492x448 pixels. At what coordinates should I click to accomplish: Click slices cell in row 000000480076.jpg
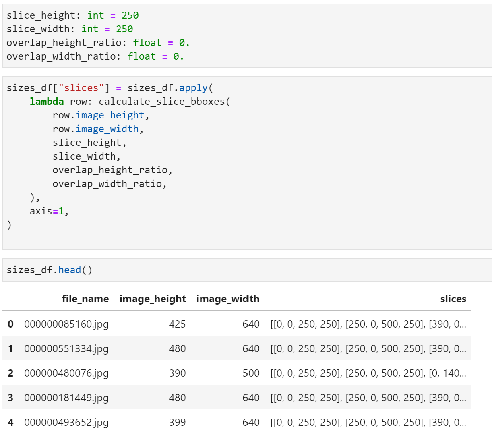368,373
